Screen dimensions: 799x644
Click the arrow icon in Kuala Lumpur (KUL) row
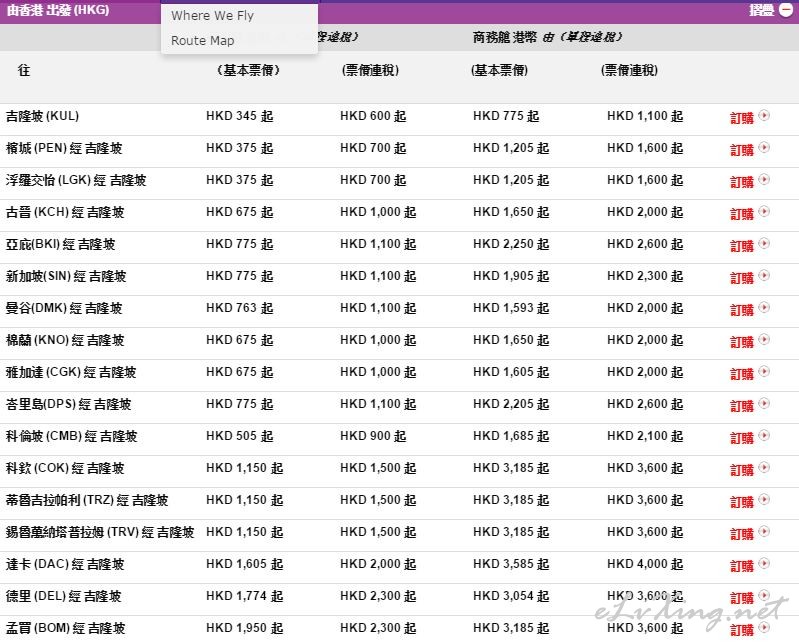[764, 116]
